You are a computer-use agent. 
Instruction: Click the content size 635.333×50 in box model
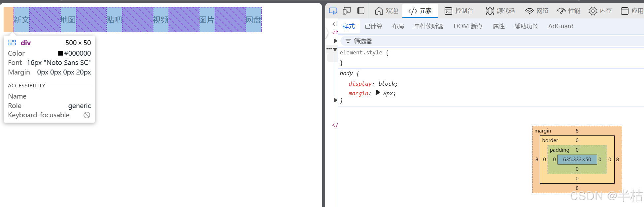(x=577, y=160)
